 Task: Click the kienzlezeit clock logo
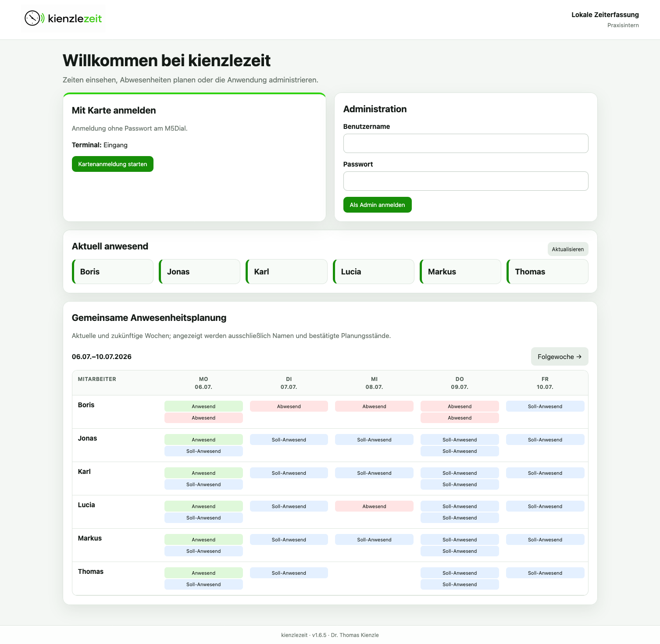(63, 18)
